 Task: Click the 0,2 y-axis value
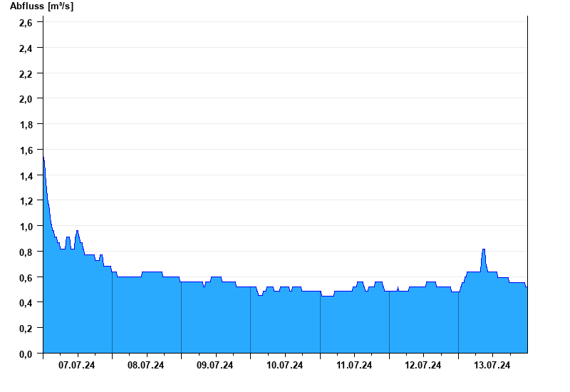(x=26, y=329)
